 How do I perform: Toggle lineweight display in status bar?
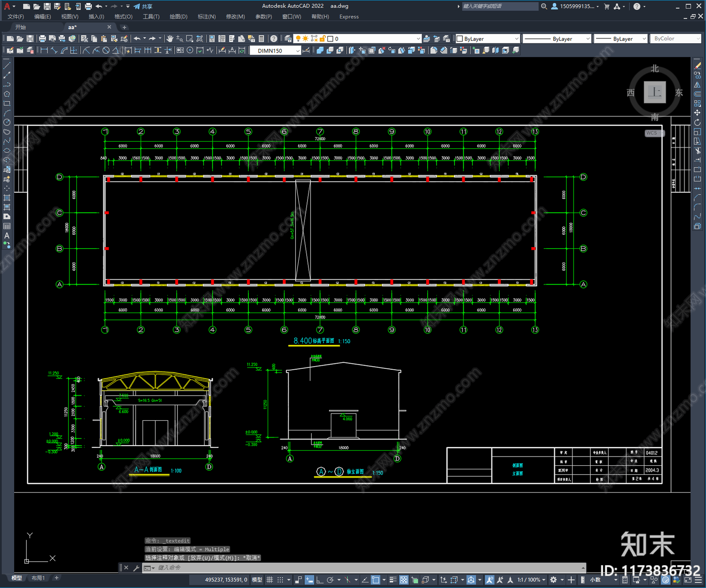[x=393, y=580]
